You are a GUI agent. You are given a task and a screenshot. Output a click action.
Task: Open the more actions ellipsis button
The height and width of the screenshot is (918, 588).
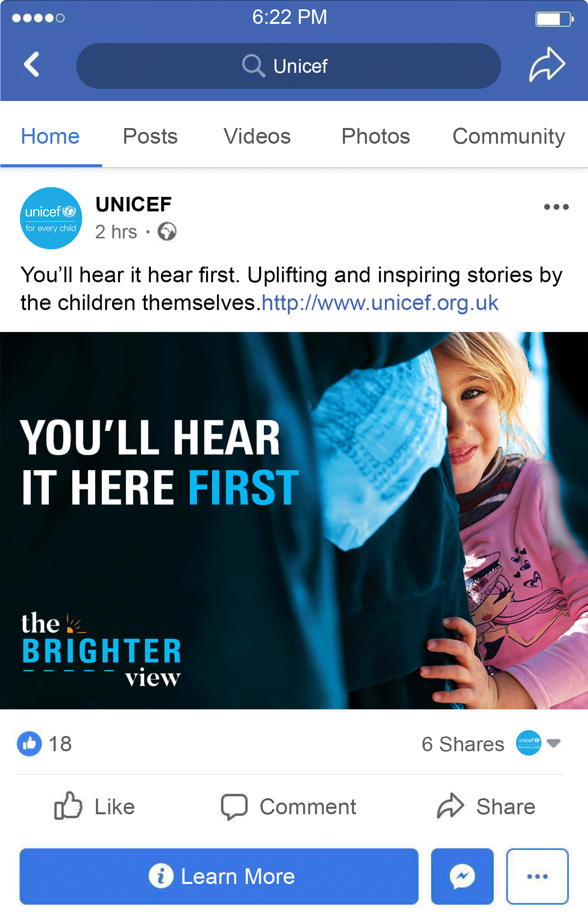[537, 876]
